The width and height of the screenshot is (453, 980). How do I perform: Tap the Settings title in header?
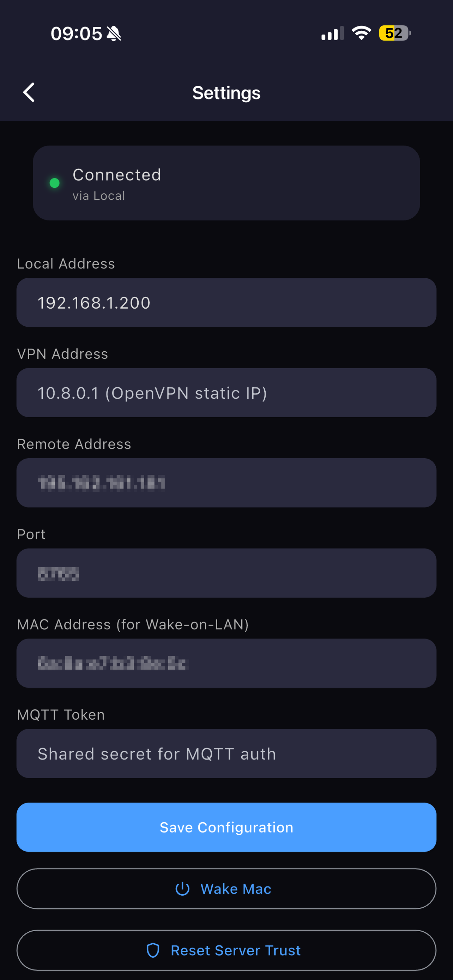(x=226, y=93)
